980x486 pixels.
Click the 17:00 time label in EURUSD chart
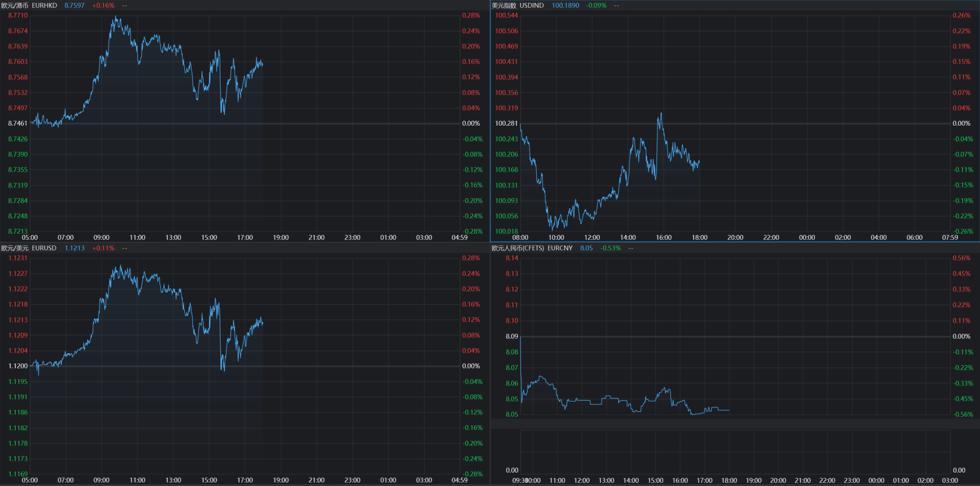click(x=245, y=480)
